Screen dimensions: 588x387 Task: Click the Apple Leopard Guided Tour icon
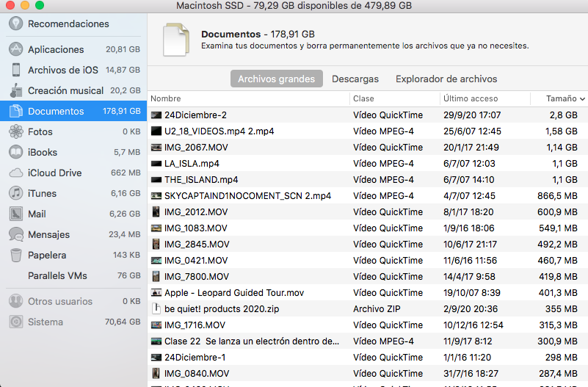(x=156, y=292)
